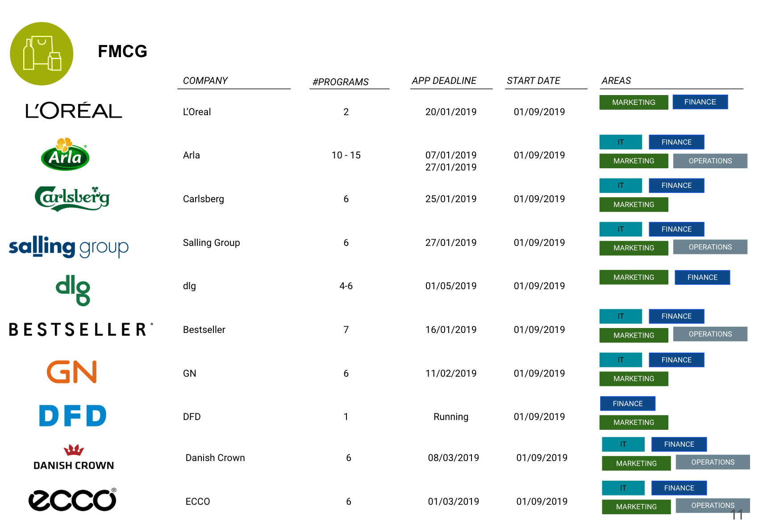Click deadline '08/03/2019'
Screen dimensions: 759x532
(454, 458)
